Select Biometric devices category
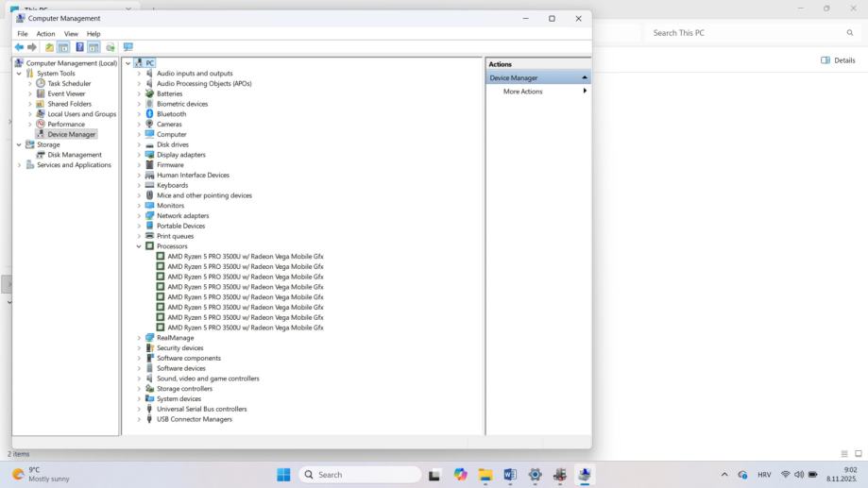 tap(182, 104)
